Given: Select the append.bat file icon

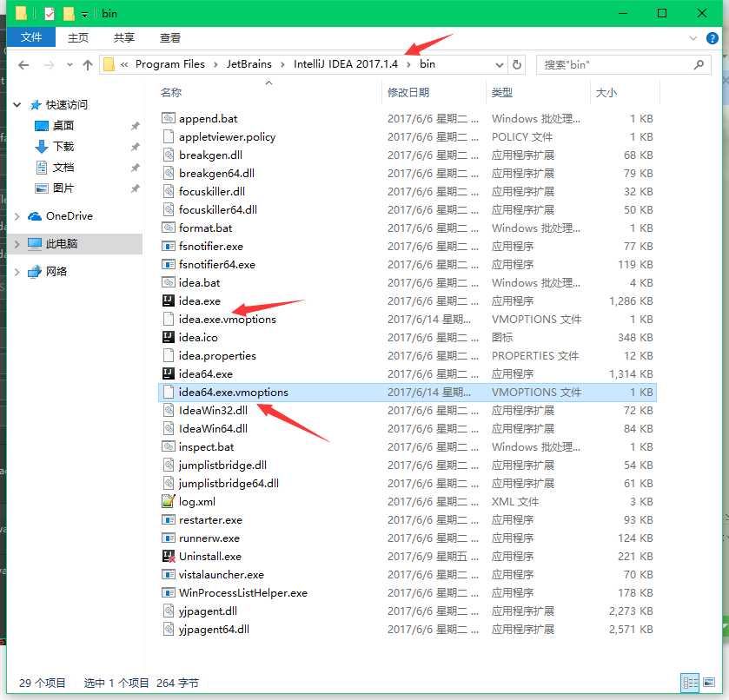Looking at the screenshot, I should coord(169,118).
